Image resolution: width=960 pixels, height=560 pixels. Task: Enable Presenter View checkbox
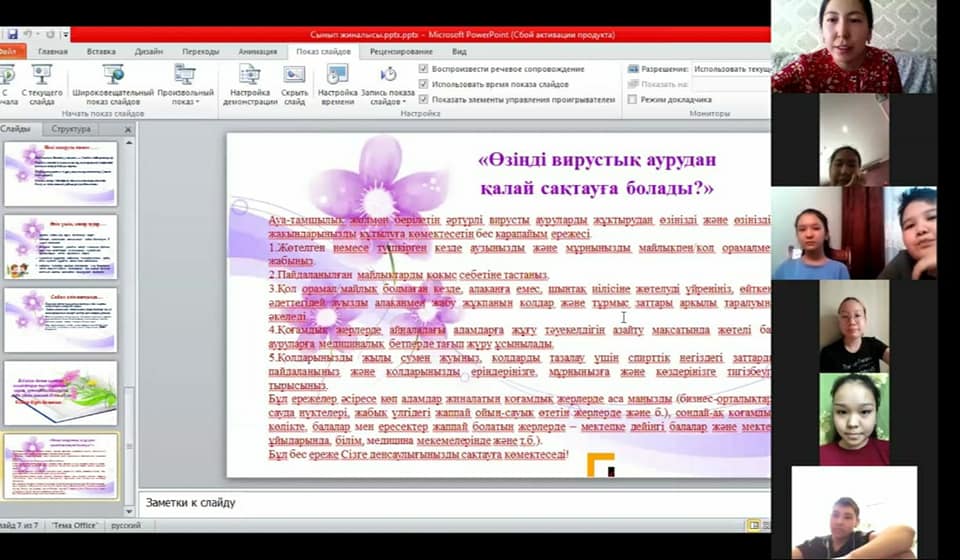tap(631, 100)
